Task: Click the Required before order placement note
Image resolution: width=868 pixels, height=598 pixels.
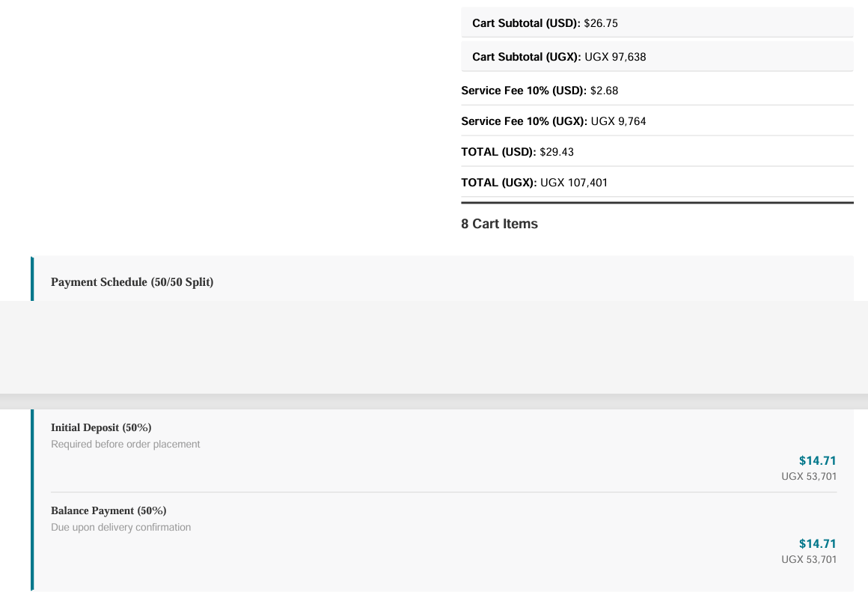Action: tap(126, 444)
